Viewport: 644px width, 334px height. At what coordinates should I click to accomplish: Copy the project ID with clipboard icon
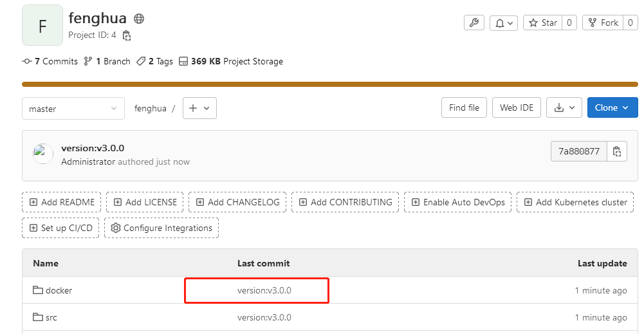tap(127, 35)
